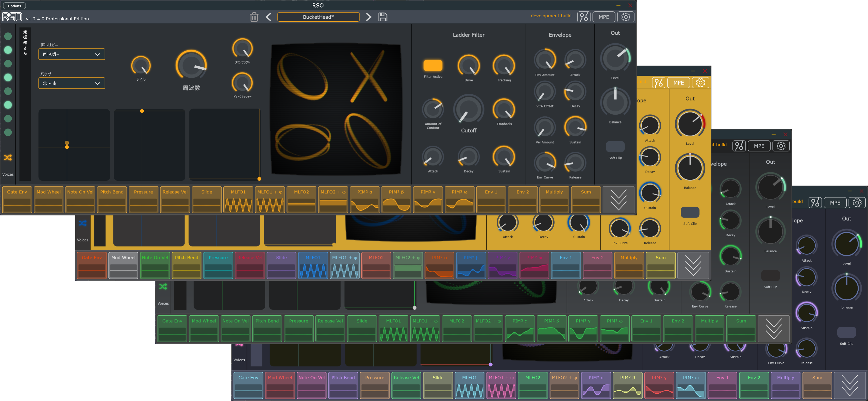Toggle Soft Clip in the yellow window
This screenshot has width=868, height=401.
[x=690, y=212]
